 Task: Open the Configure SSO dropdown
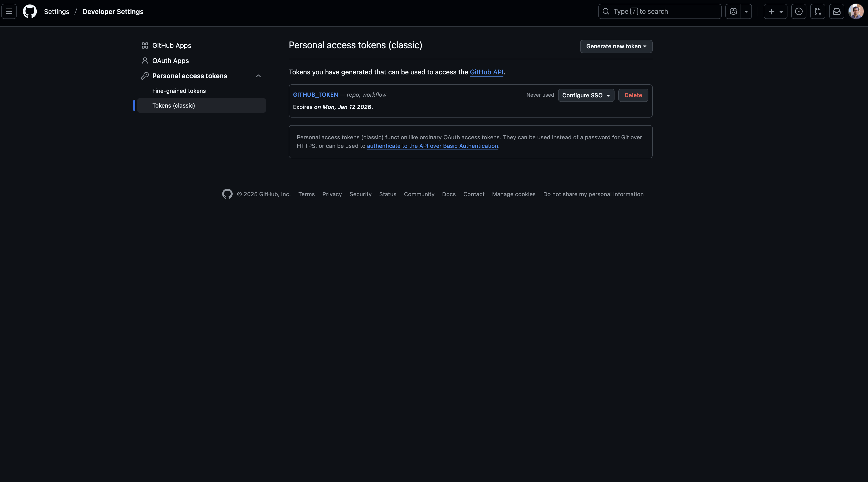coord(586,95)
